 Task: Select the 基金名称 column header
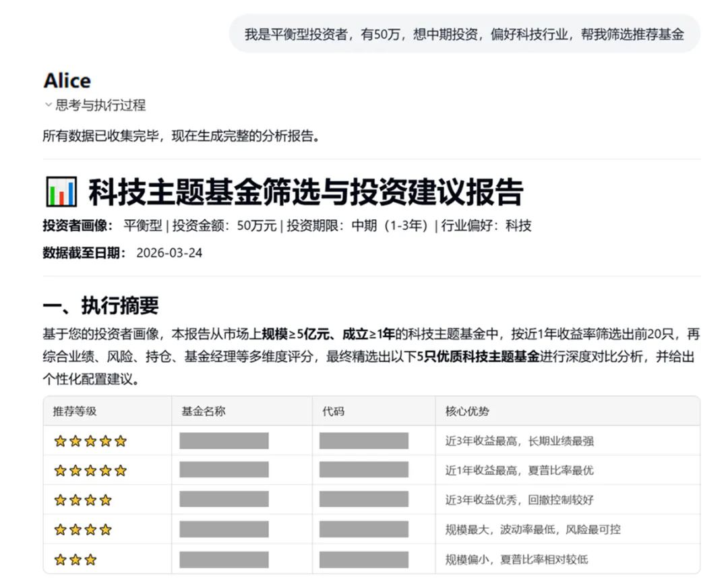click(204, 411)
